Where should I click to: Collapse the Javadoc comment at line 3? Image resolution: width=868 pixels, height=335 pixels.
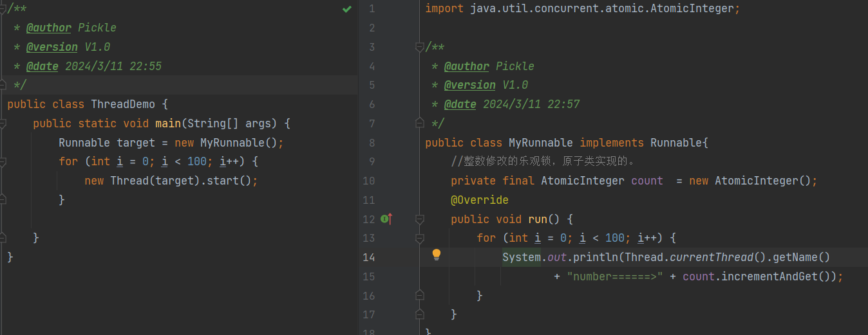click(x=420, y=47)
